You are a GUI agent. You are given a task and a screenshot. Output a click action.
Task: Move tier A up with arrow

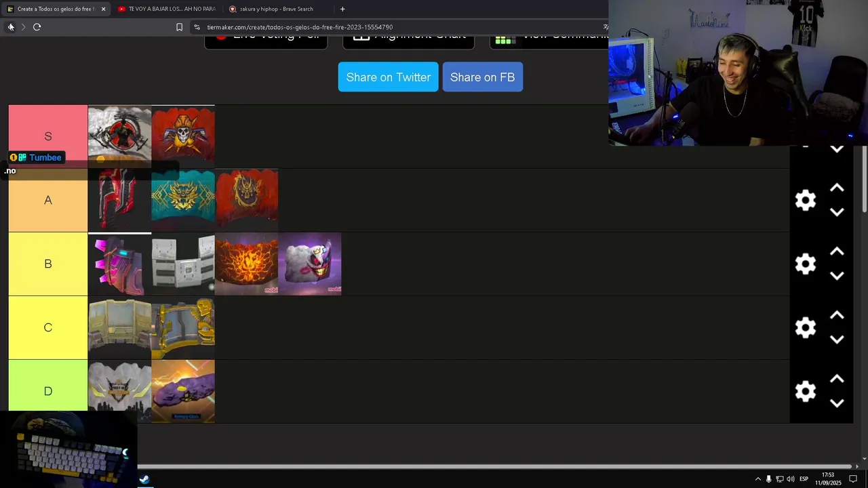[837, 188]
